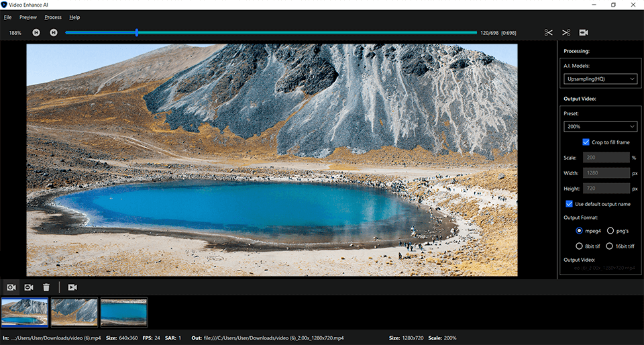Click the Output Video file name field
This screenshot has width=644, height=345.
(x=604, y=268)
